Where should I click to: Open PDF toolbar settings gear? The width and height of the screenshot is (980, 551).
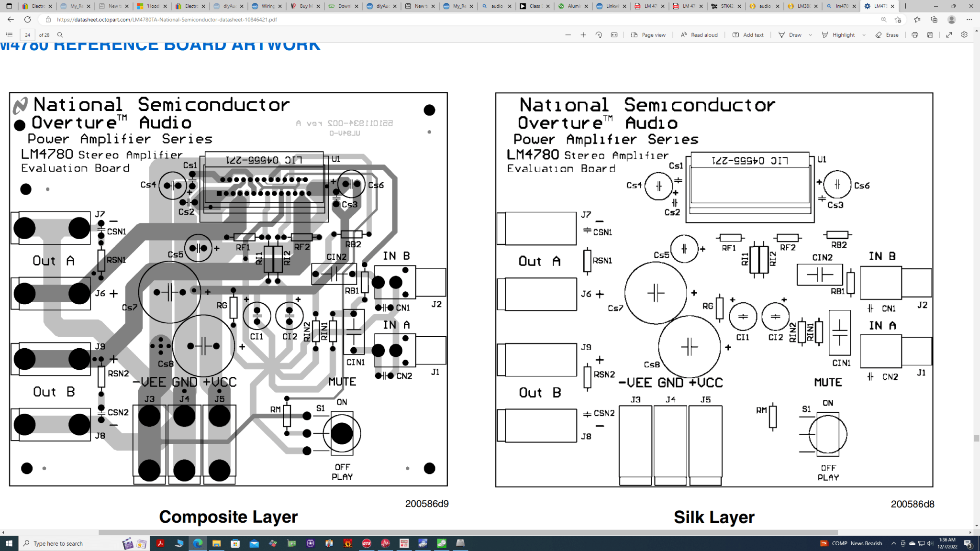pos(964,35)
